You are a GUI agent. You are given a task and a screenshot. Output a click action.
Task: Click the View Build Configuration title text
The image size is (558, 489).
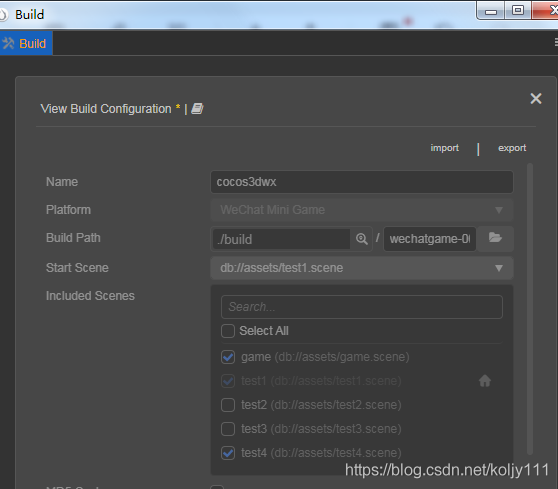[106, 109]
